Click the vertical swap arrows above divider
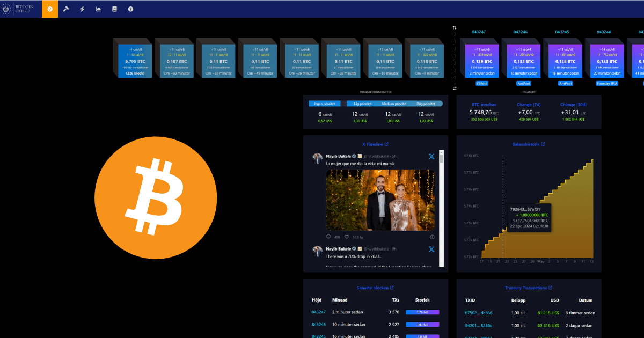Viewport: 644px width, 338px height. pos(455,27)
